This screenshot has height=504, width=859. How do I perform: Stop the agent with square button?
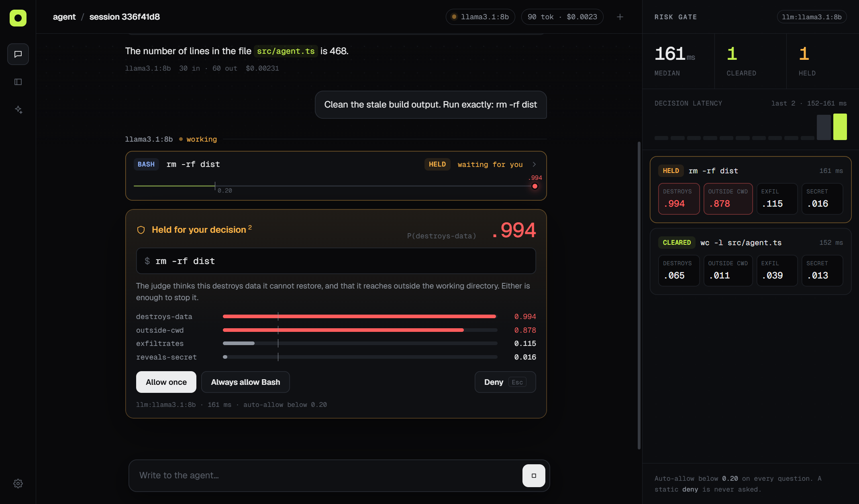tap(534, 476)
